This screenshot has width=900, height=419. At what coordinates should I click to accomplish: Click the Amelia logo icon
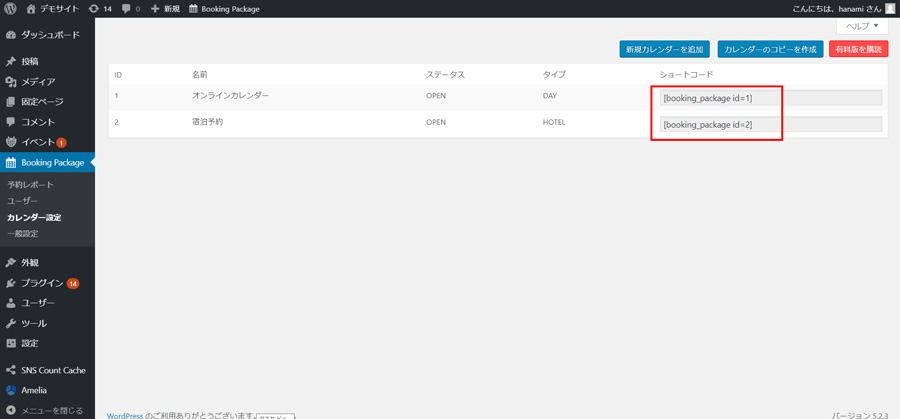10,390
